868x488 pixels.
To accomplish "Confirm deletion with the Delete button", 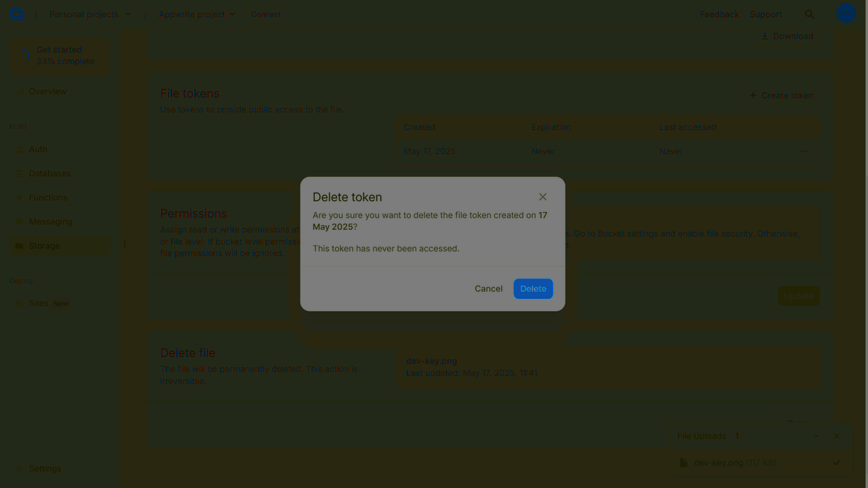I will click(x=533, y=288).
